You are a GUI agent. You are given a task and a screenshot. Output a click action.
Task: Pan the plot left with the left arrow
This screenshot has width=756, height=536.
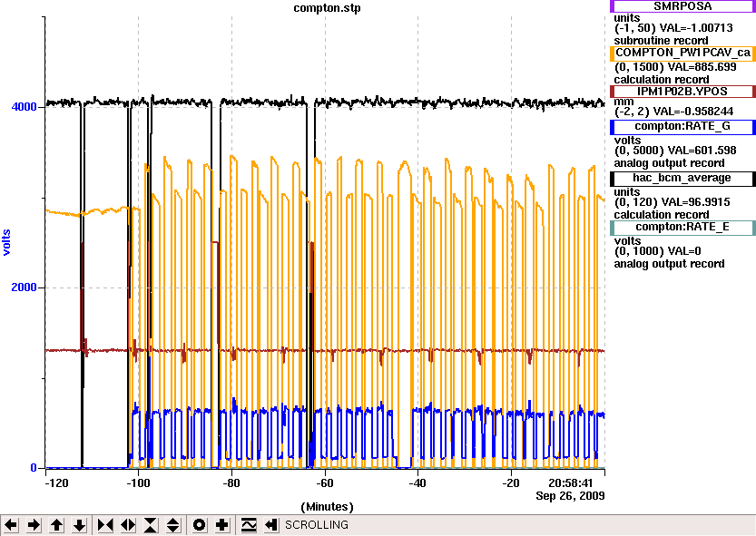pyautogui.click(x=11, y=525)
